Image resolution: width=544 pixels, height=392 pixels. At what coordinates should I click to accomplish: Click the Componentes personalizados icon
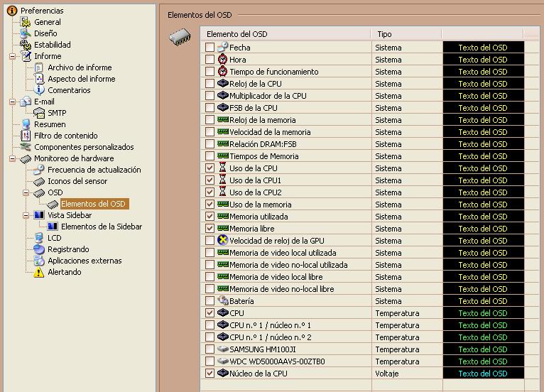[x=26, y=147]
